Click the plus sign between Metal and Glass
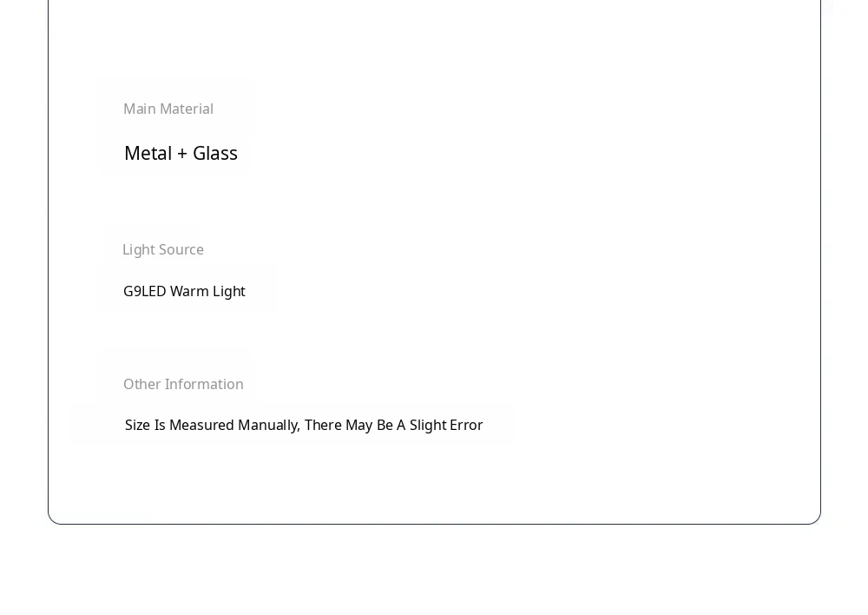Screen dimensions: 868x615 pyautogui.click(x=182, y=154)
